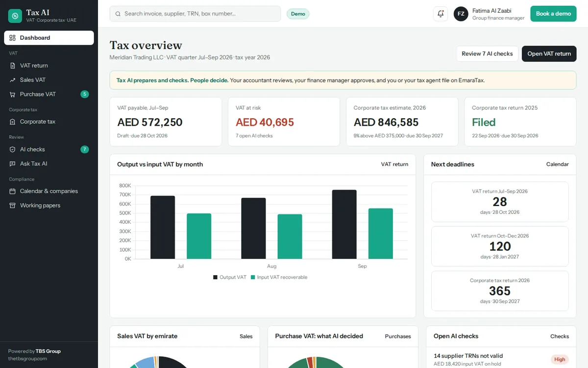Click the Aug Input VAT green bar
Screen dimensions: 588x368
290,237
